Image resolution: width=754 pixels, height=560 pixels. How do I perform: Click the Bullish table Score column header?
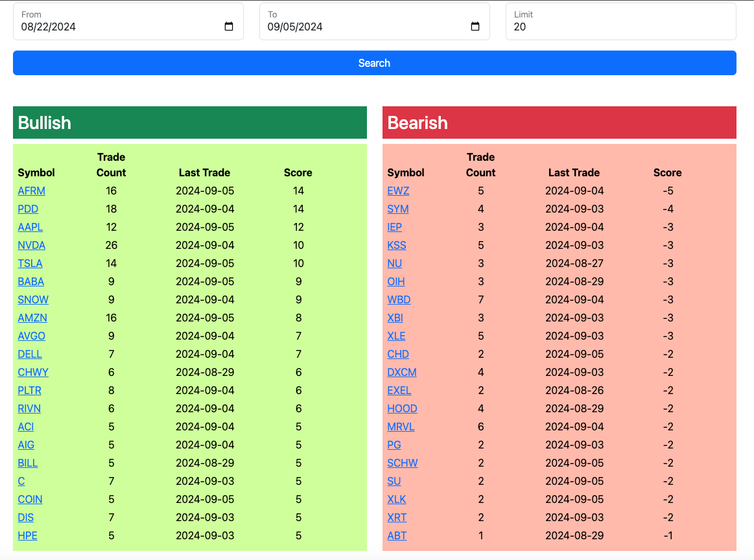[x=298, y=172]
